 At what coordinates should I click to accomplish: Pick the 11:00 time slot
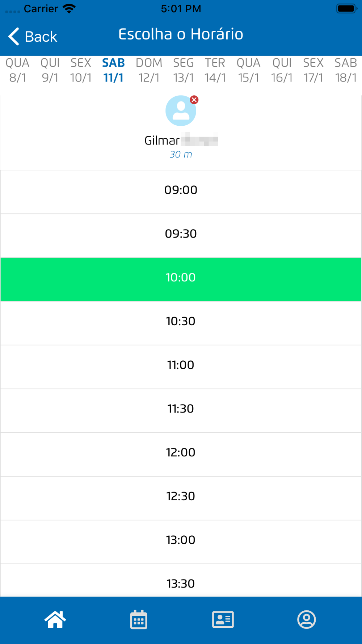[181, 365]
